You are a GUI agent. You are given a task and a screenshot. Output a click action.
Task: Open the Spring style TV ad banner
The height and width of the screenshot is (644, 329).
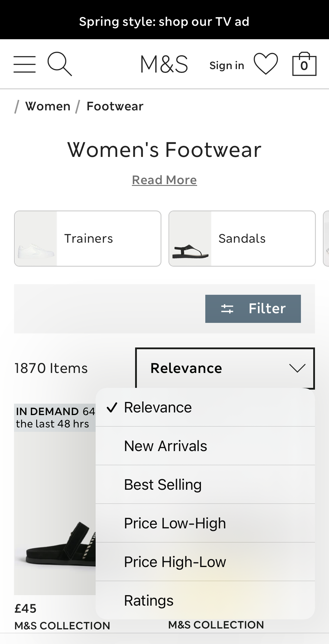click(164, 21)
